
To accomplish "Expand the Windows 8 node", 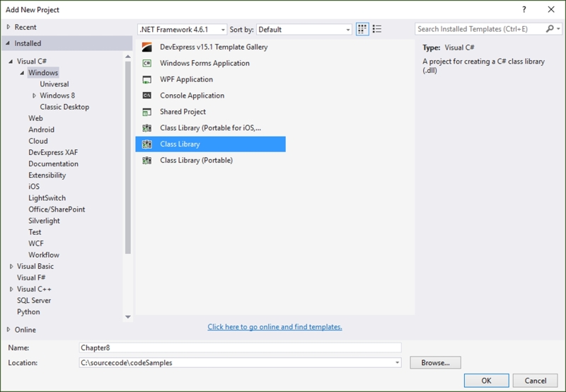I will pos(34,96).
